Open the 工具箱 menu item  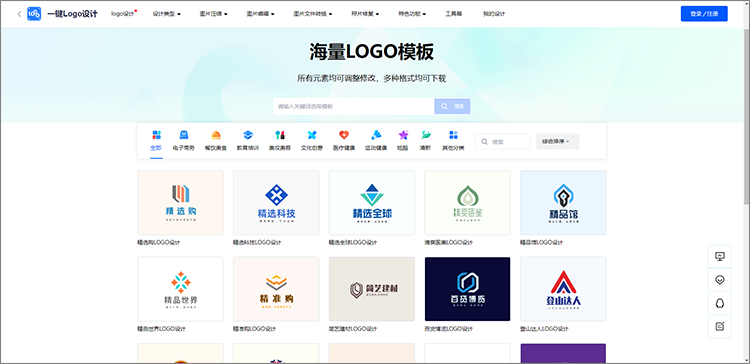(x=453, y=14)
